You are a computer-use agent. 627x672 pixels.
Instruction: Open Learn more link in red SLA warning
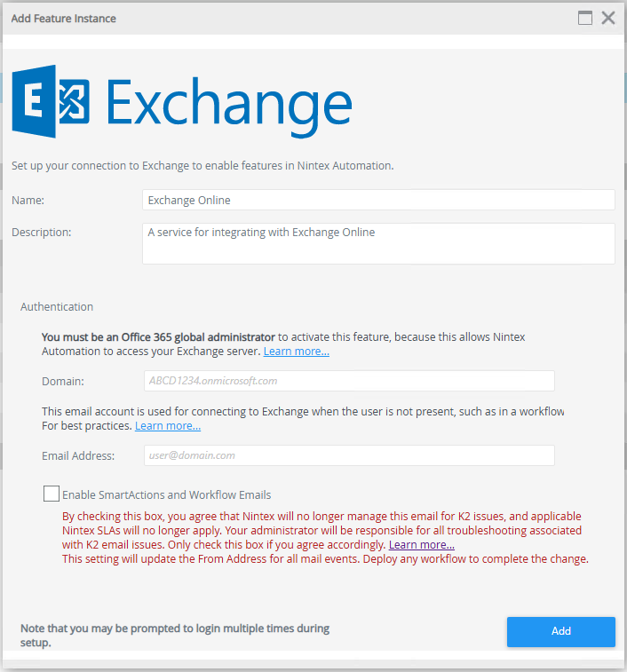point(422,545)
